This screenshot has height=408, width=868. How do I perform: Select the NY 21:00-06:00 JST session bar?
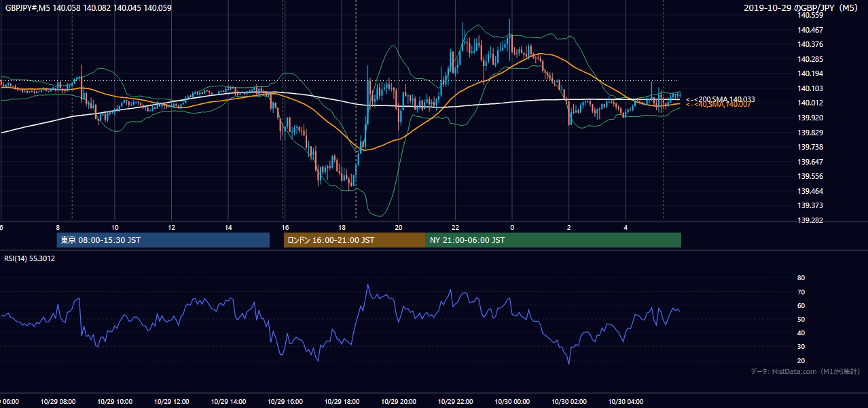[553, 240]
